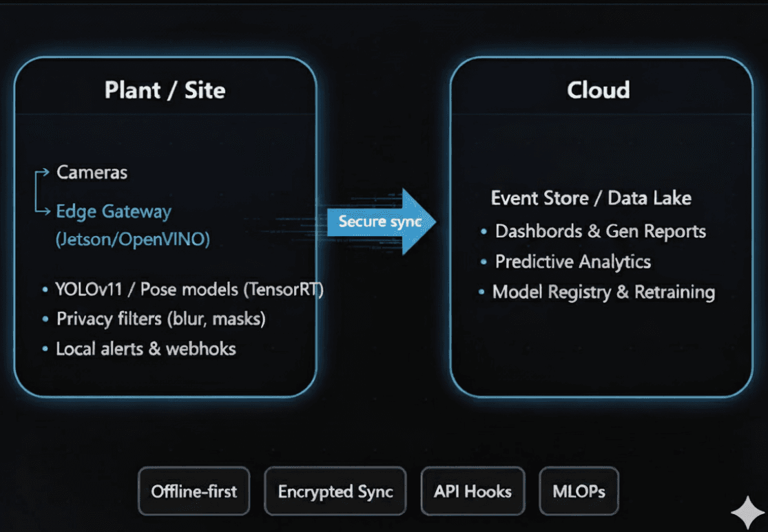Screen dimensions: 768x532
Task: Click the Cameras item icon
Action: [92, 173]
